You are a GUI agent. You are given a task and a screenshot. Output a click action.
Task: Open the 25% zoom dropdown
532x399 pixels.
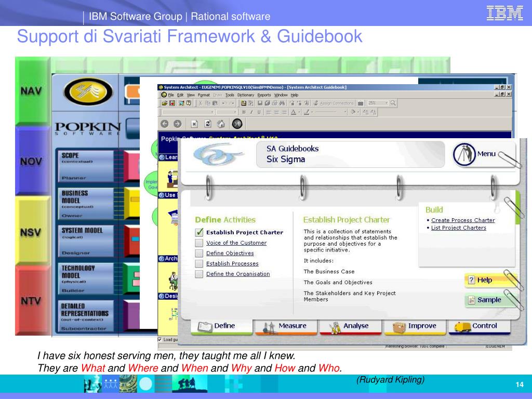[387, 103]
